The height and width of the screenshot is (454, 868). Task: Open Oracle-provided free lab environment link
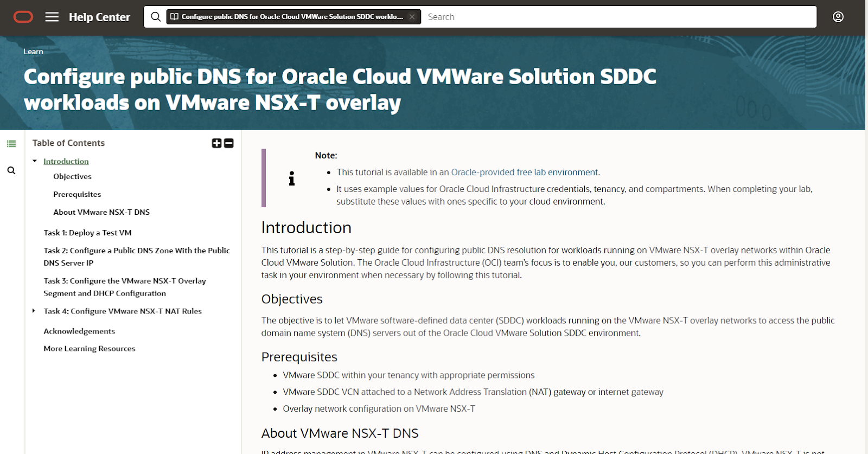click(525, 172)
